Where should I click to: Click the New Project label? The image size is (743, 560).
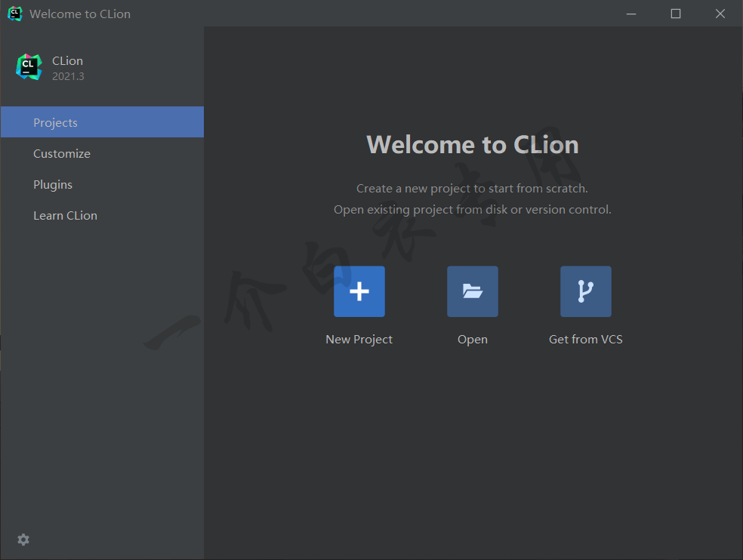pos(359,340)
